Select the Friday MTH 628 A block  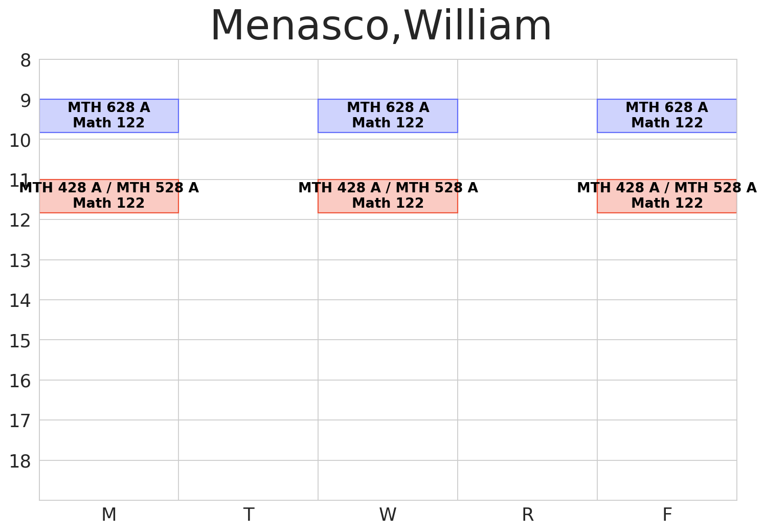(667, 116)
